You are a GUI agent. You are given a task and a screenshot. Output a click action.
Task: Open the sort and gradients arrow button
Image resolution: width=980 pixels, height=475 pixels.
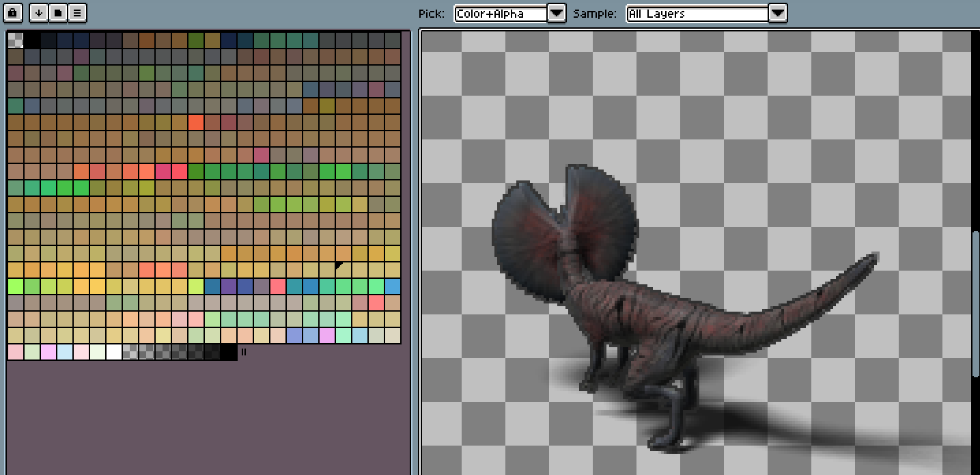(x=40, y=12)
